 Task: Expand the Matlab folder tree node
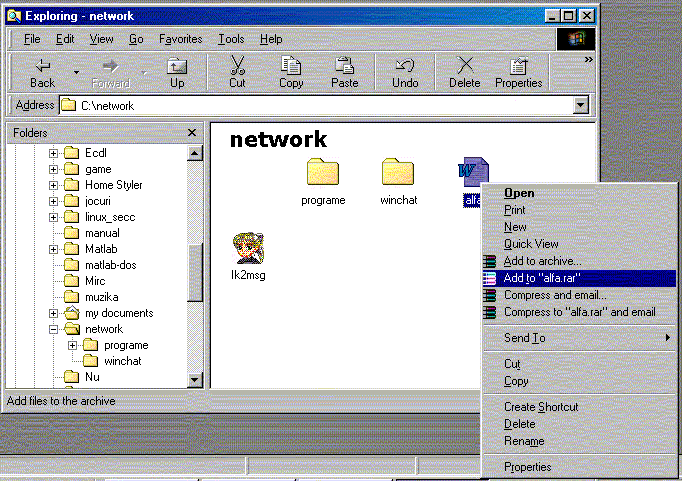click(x=54, y=249)
